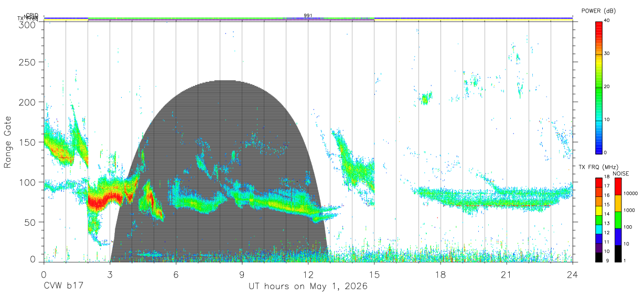Image resolution: width=644 pixels, height=297 pixels.
Task: Click the cyan 12-13 MHz TX FRQ swatch
Action: (x=598, y=229)
